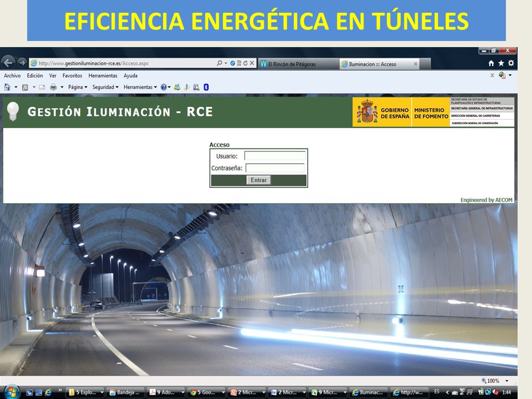Screen dimensions: 532x399
Task: Expand the Print dropdown arrow
Action: [x=62, y=87]
